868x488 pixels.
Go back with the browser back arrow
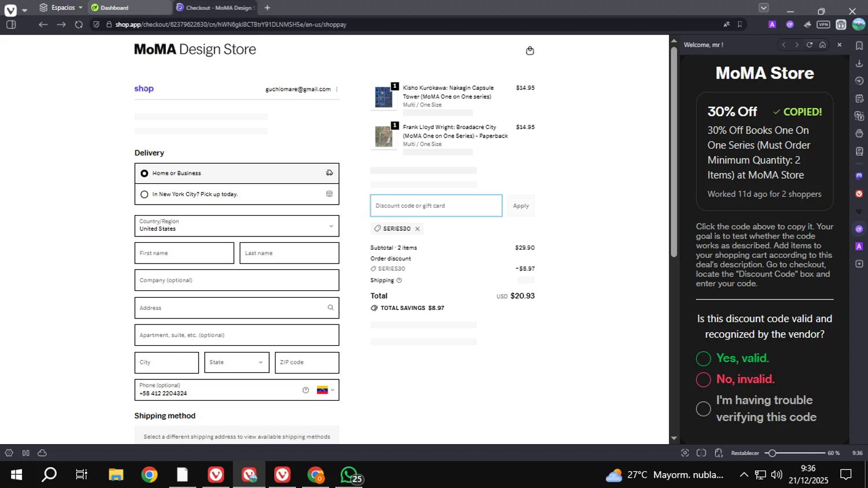tap(43, 24)
